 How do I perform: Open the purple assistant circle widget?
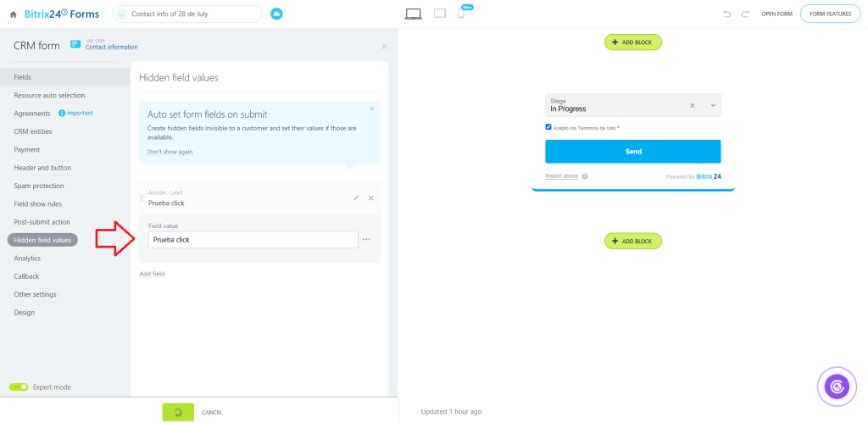836,387
